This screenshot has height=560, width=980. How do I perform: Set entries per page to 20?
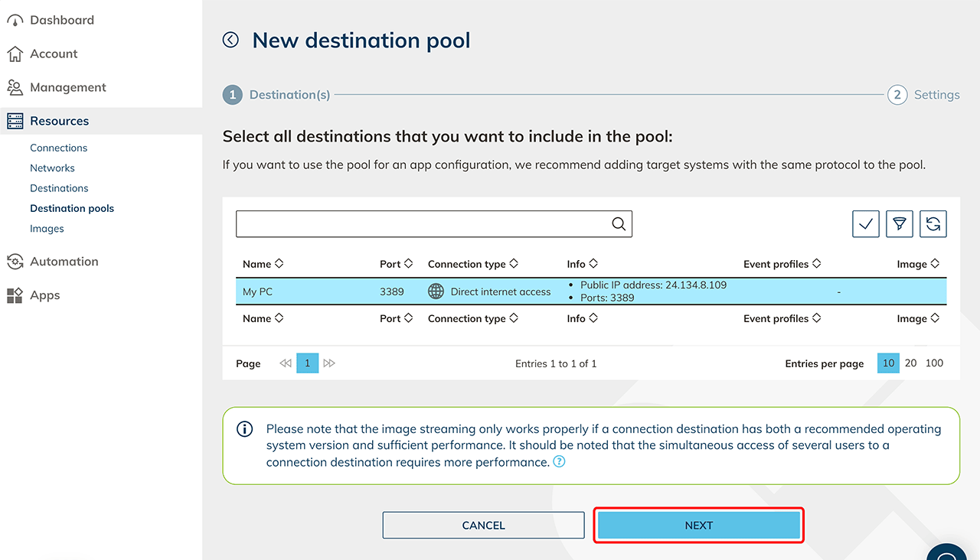coord(910,363)
